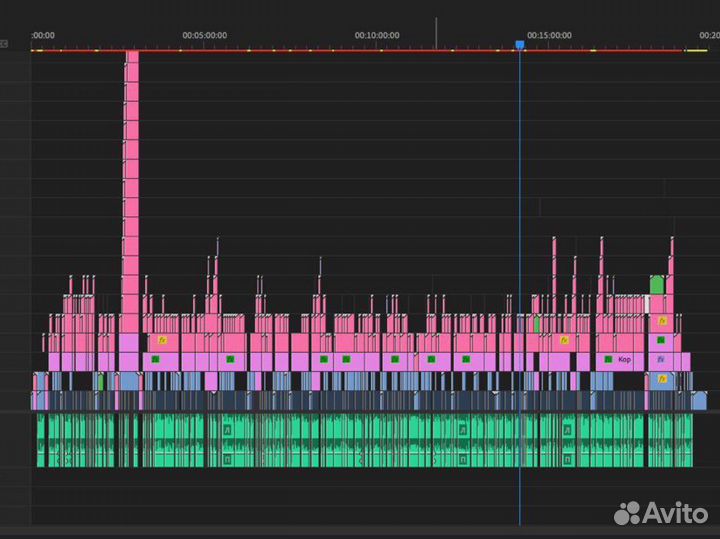Click the 00:10:00:00 timecode on ruler

pos(377,35)
